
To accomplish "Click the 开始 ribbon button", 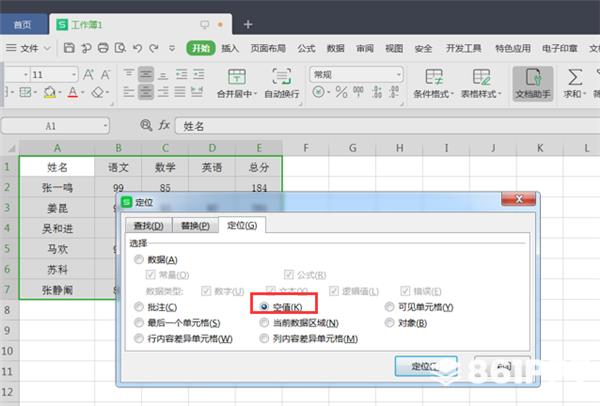I will point(201,48).
